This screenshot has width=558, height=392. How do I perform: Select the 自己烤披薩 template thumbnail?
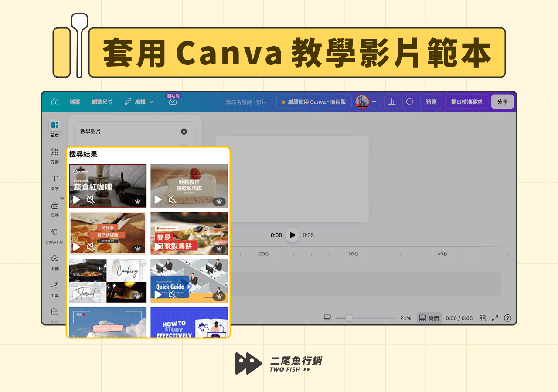[108, 233]
